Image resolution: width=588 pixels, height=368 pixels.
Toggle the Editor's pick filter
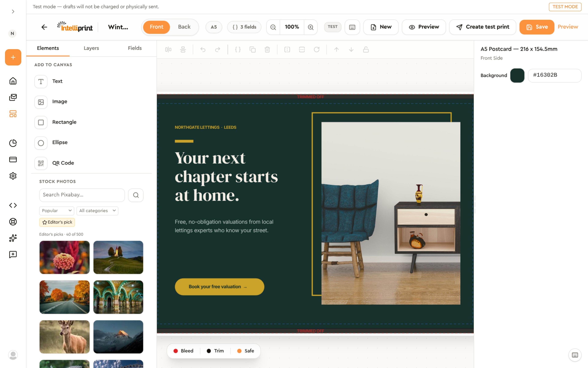point(57,222)
